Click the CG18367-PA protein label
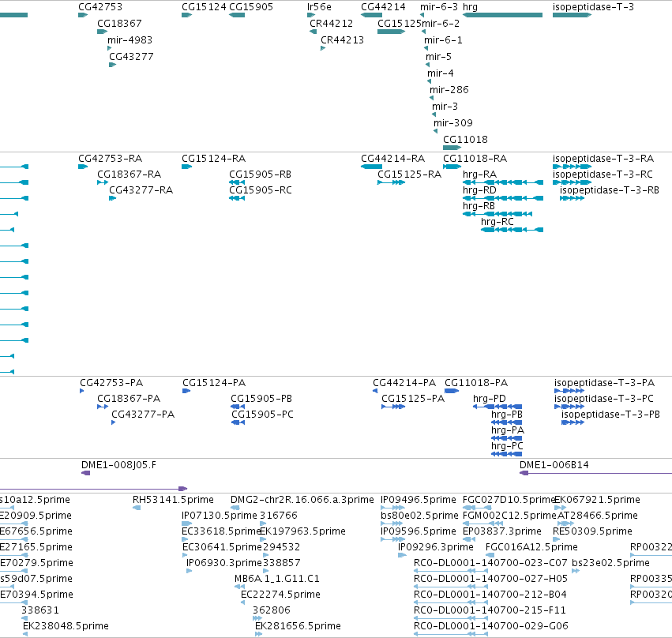The width and height of the screenshot is (672, 638). 129,399
